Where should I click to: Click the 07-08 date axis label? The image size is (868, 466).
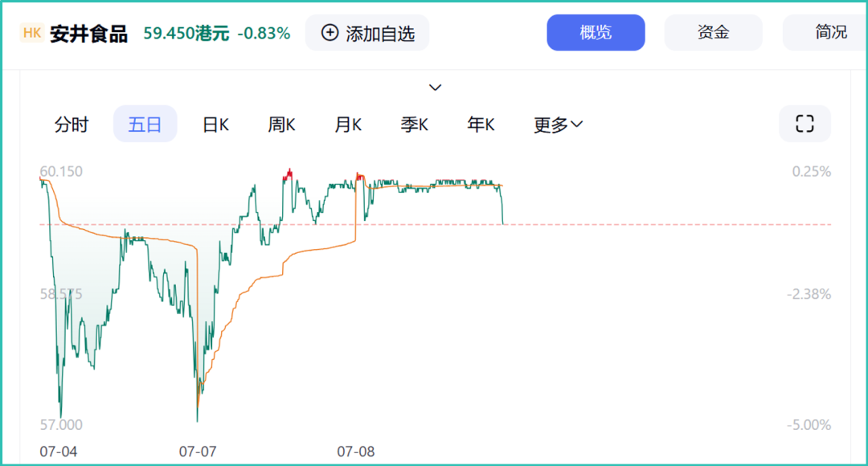click(x=356, y=452)
